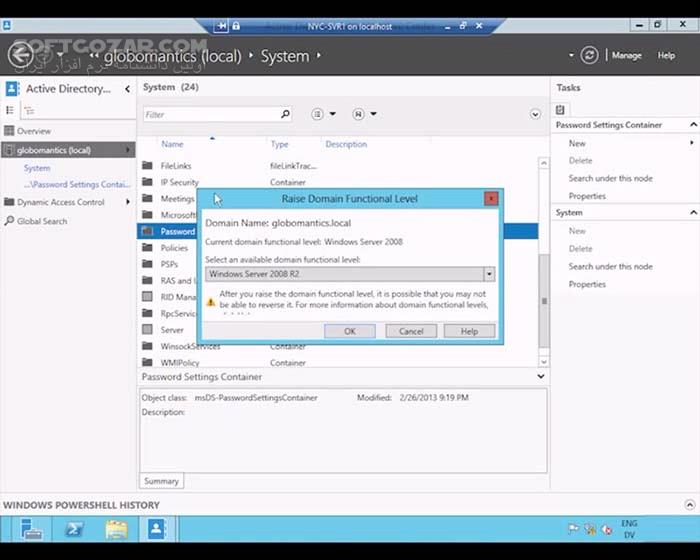Click the list scrollbar up arrow

point(544,163)
